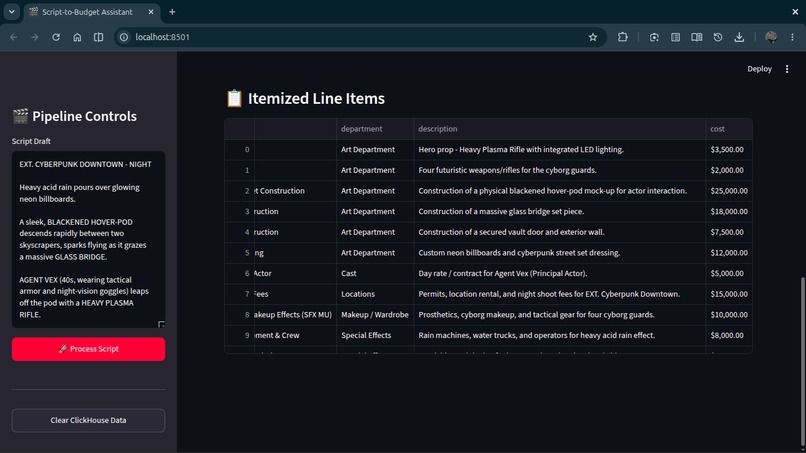Viewport: 806px width, 453px height.
Task: Select the Agent Vex day rate description
Action: click(x=560, y=273)
